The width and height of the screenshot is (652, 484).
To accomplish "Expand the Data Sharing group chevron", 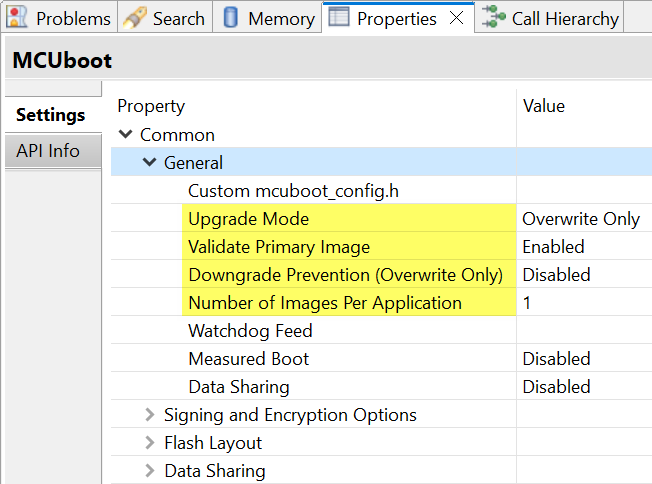I will [150, 471].
